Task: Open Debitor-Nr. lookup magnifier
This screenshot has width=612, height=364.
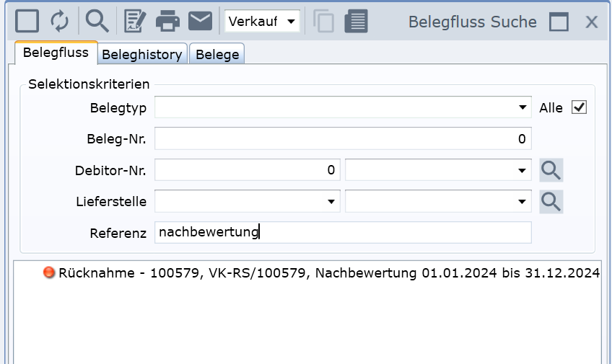Action: coord(551,171)
